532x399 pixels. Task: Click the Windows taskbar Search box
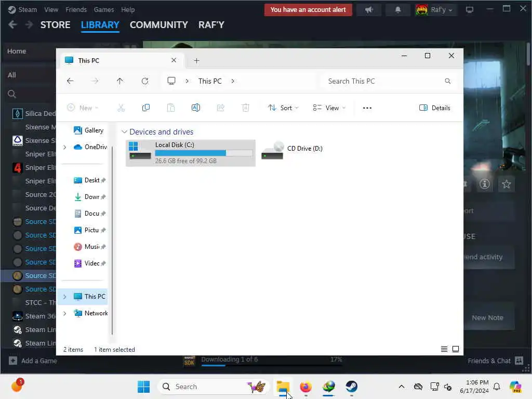click(x=212, y=387)
